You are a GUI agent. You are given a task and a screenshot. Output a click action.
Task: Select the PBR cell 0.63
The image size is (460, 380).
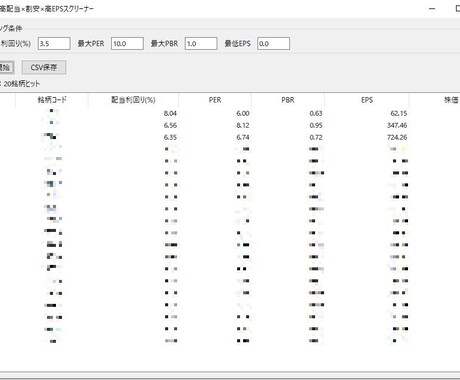click(316, 113)
